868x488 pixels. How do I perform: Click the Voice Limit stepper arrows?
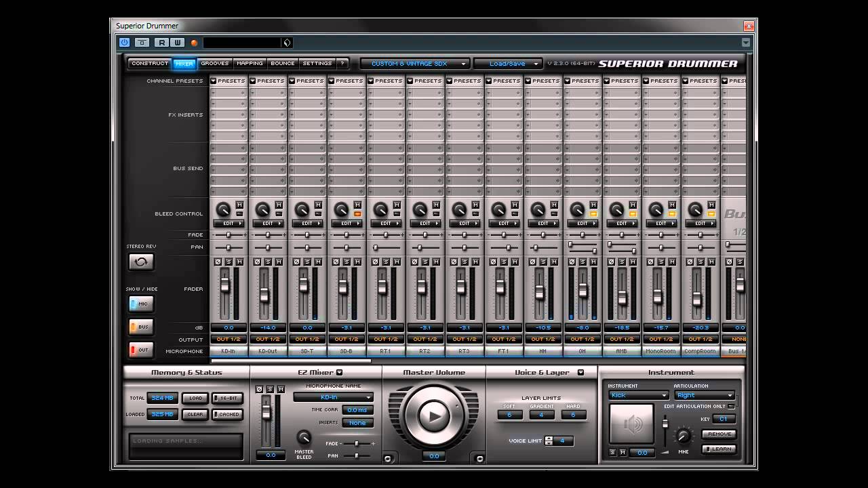pos(549,441)
